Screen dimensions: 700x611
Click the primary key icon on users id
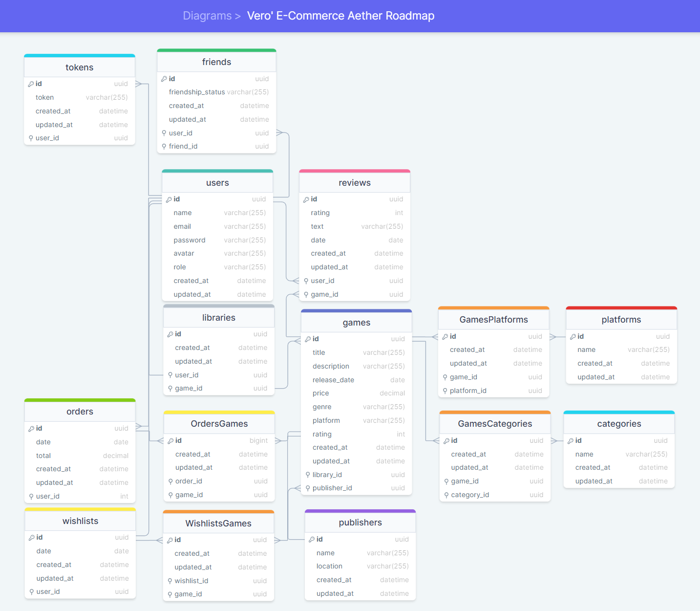pos(168,199)
